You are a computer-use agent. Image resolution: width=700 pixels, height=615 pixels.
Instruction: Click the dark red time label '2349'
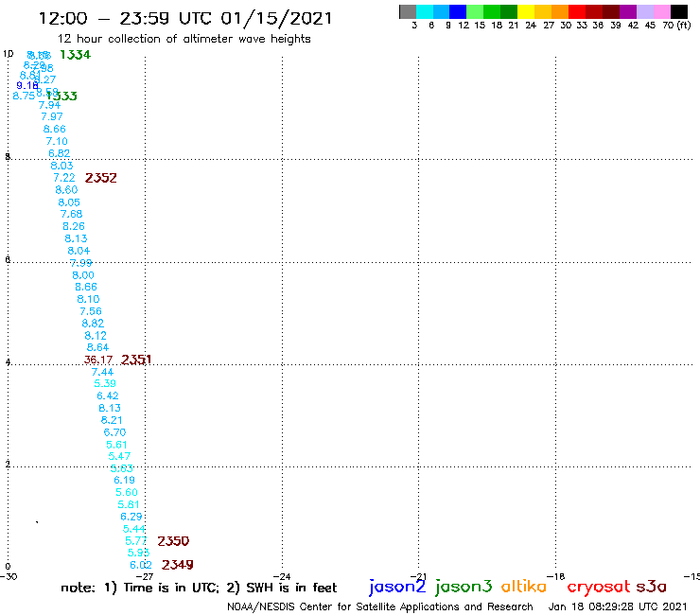(x=177, y=565)
